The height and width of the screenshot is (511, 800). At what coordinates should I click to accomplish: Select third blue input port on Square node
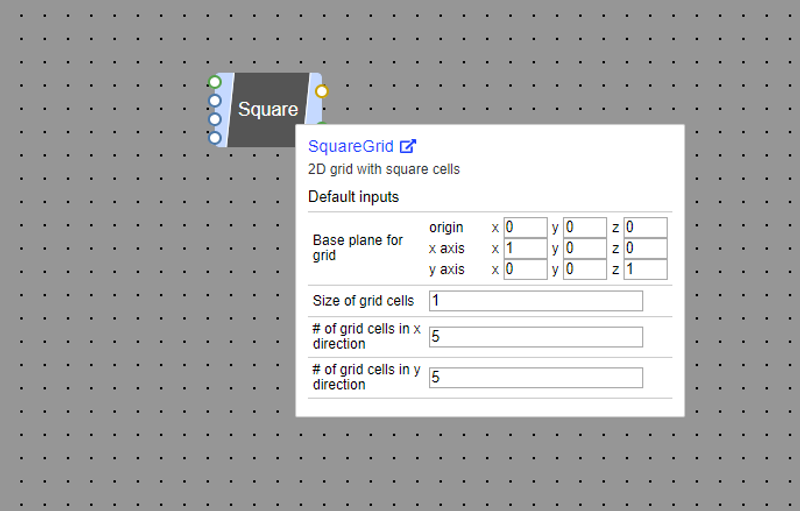point(215,119)
